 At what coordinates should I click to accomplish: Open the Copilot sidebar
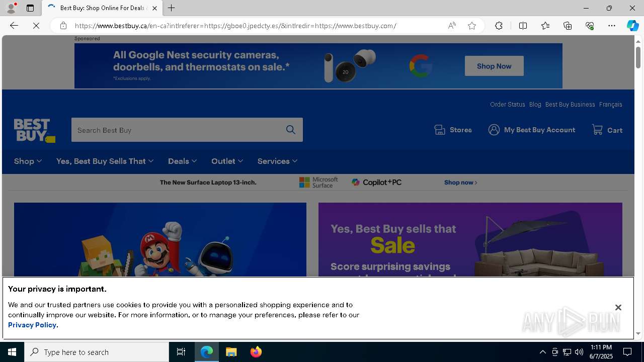pos(632,26)
